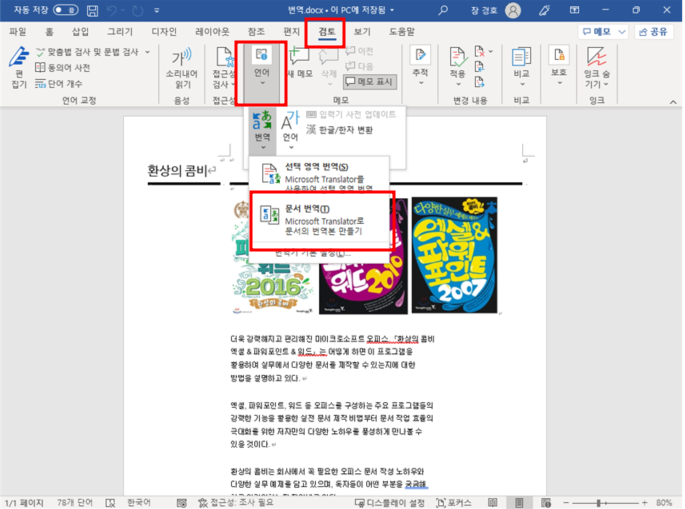Click the zoom slider handle
The image size is (685, 509).
tap(598, 503)
